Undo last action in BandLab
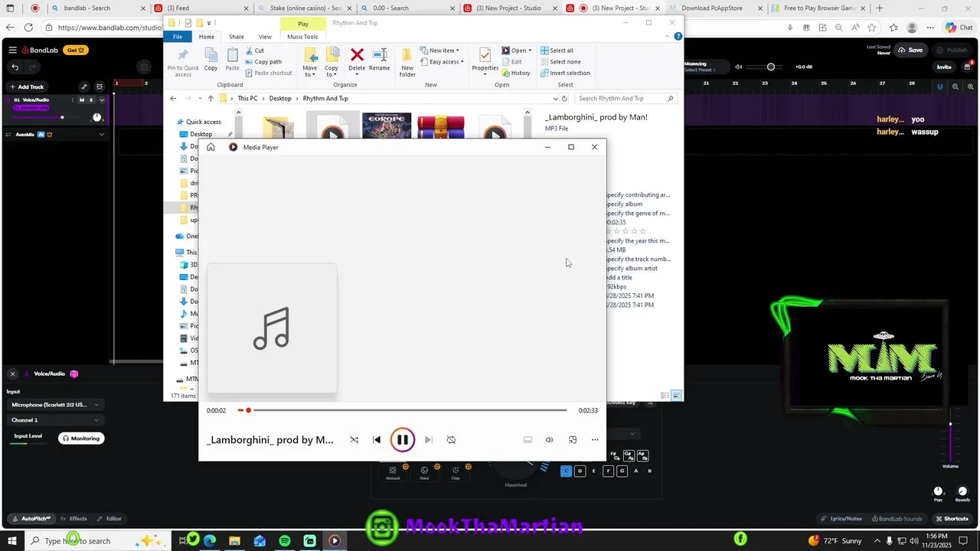 tap(15, 67)
